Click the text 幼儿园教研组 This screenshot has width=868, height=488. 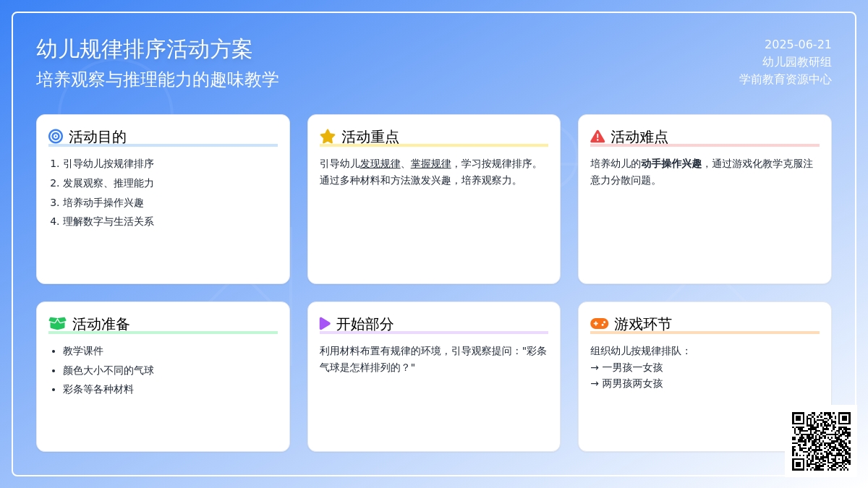coord(797,61)
